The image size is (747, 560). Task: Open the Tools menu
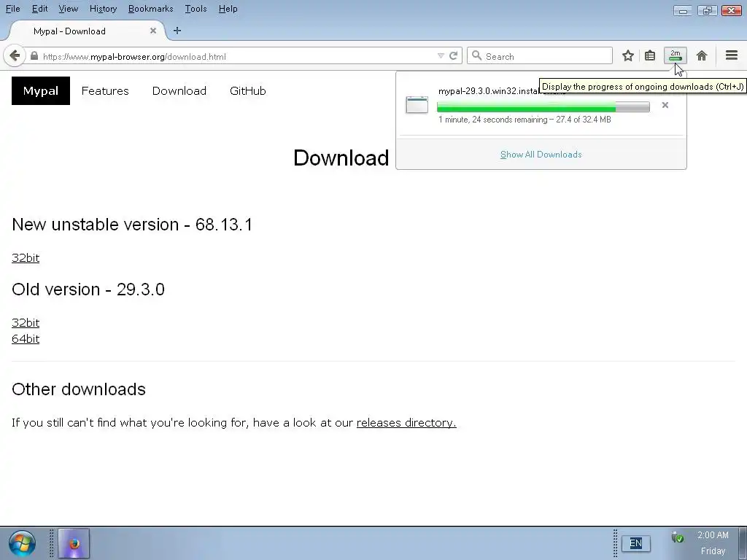[196, 9]
